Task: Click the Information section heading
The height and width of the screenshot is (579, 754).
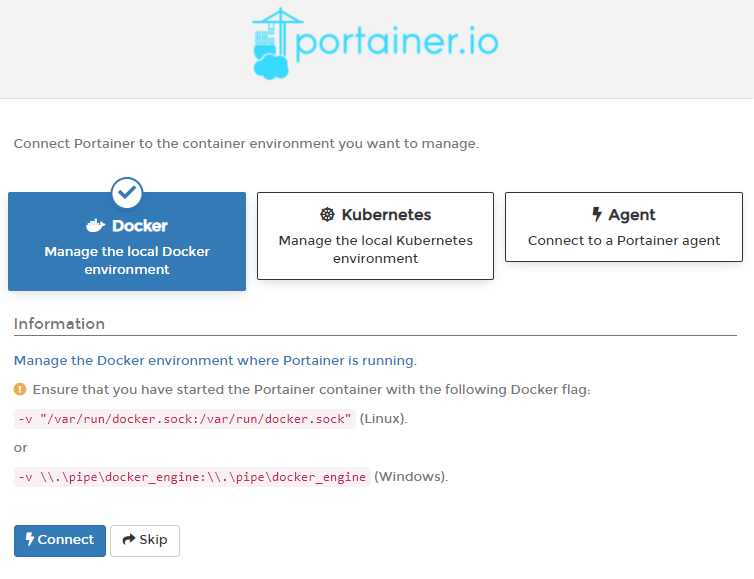Action: pos(59,324)
